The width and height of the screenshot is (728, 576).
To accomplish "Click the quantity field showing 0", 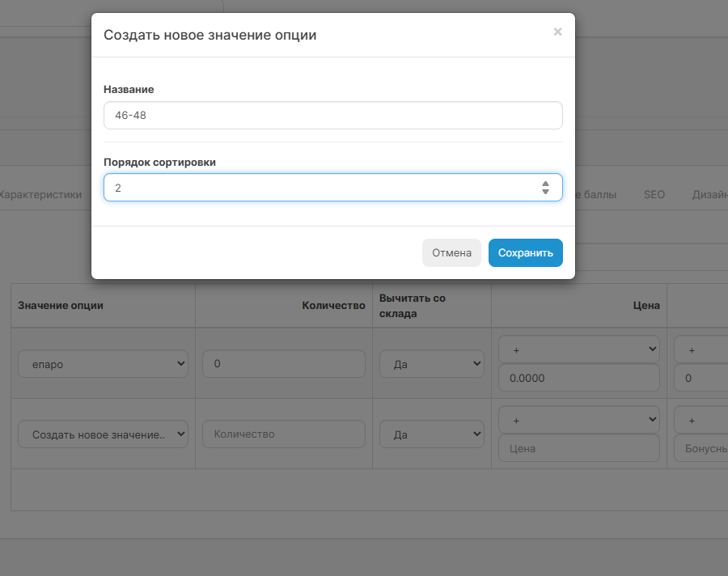I will pos(283,364).
